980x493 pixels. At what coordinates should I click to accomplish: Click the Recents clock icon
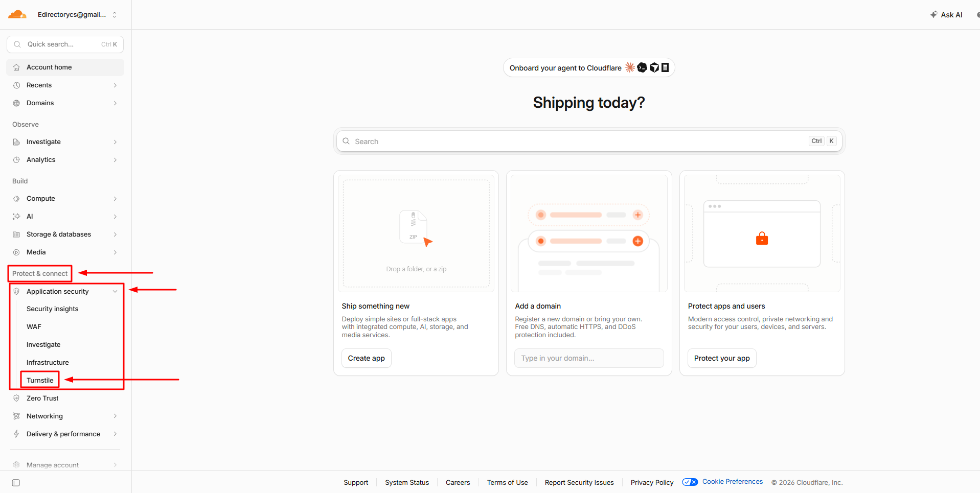[x=16, y=85]
